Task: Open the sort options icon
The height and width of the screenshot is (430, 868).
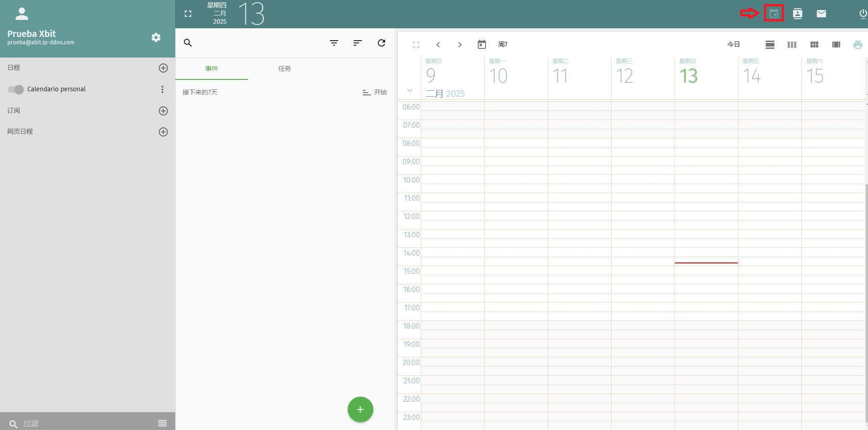Action: pyautogui.click(x=358, y=43)
